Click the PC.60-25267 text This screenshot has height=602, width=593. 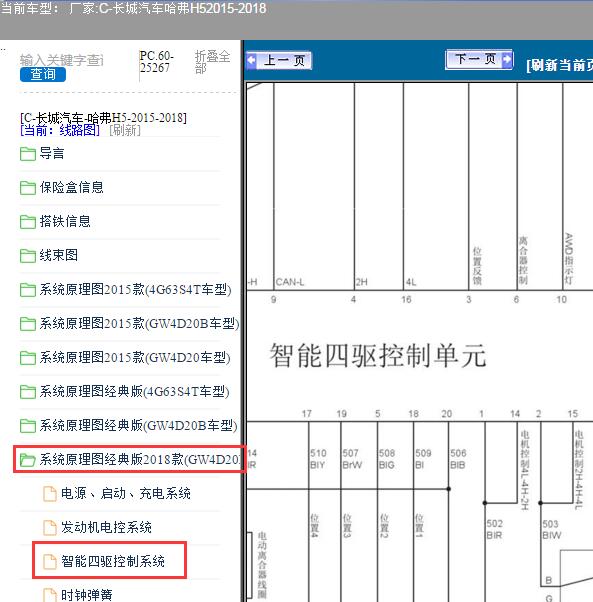pos(156,61)
